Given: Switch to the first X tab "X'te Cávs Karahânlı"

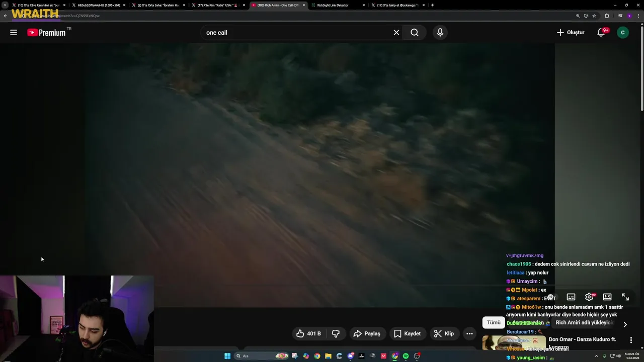Looking at the screenshot, I should point(38,5).
